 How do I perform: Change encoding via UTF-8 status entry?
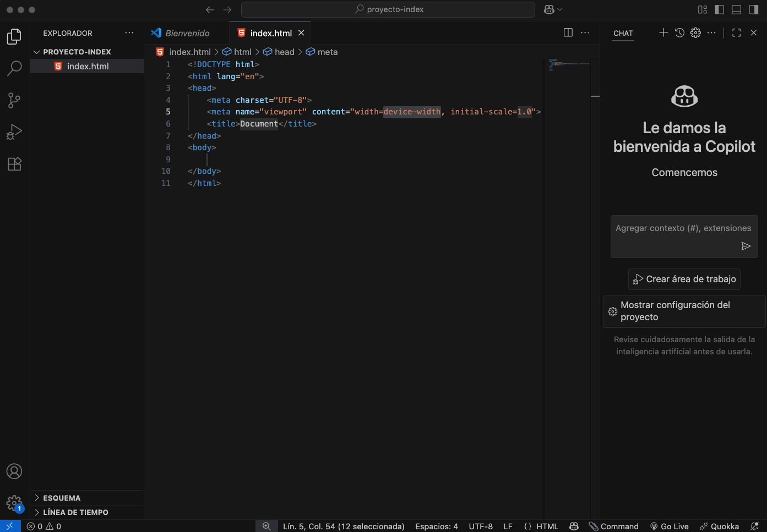coord(481,526)
